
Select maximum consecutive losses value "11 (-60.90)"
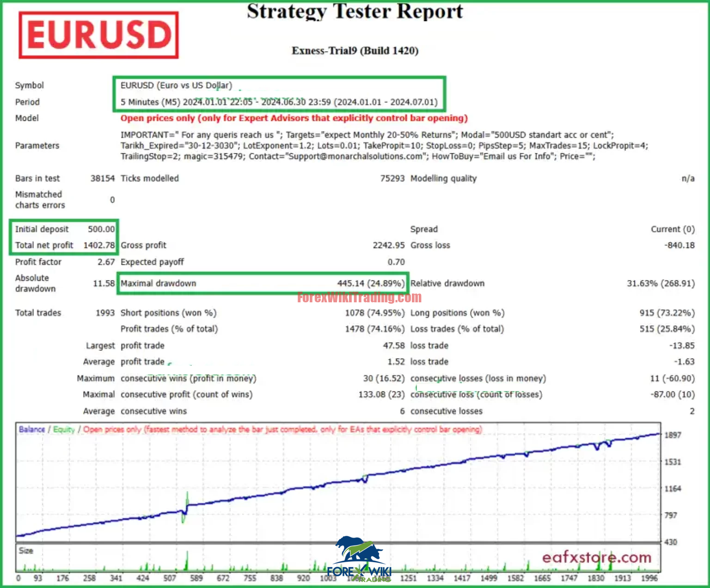[x=673, y=379]
